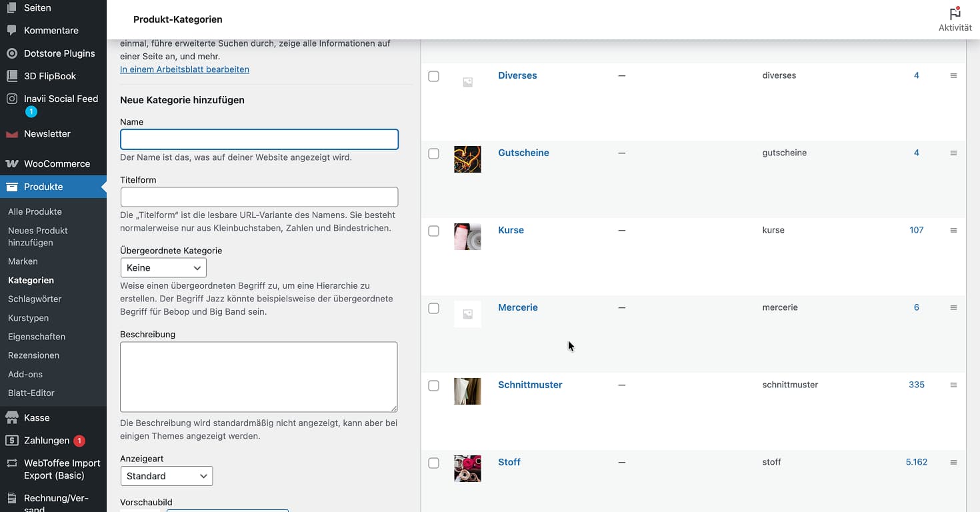Open the Mercerie category link
Viewport: 980px width, 512px height.
tap(517, 307)
